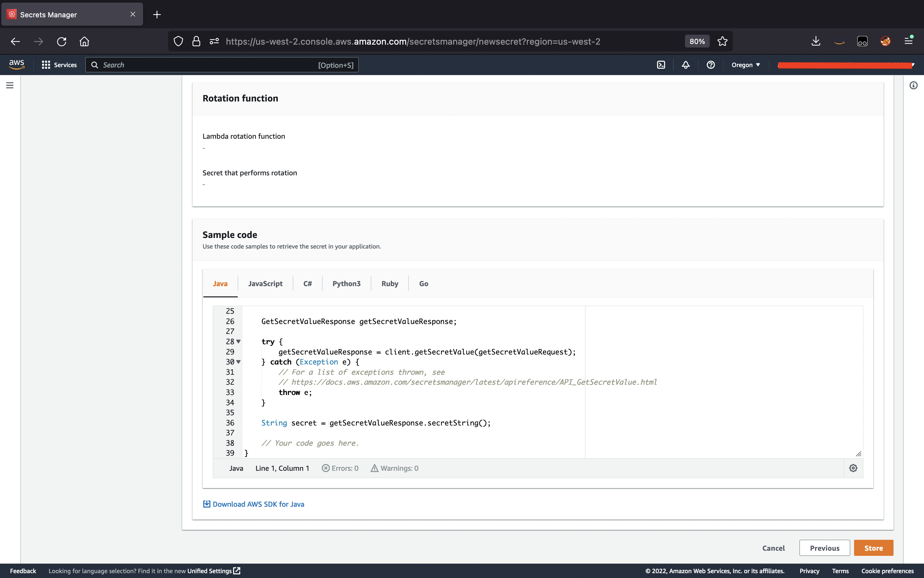Click the Java language label in status bar
The image size is (924, 578).
236,468
